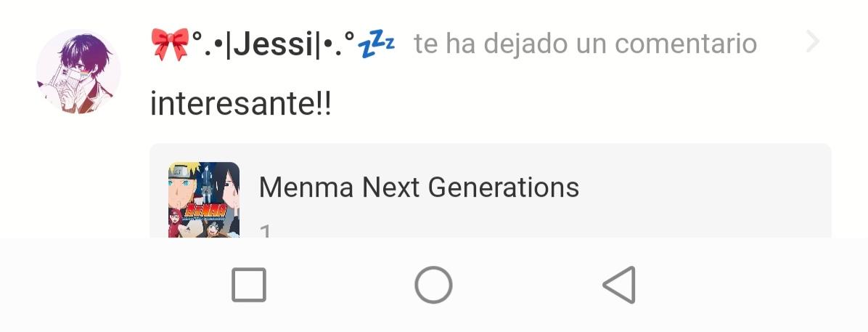Tap the Android back triangle button
Image resolution: width=868 pixels, height=332 pixels.
coord(619,285)
